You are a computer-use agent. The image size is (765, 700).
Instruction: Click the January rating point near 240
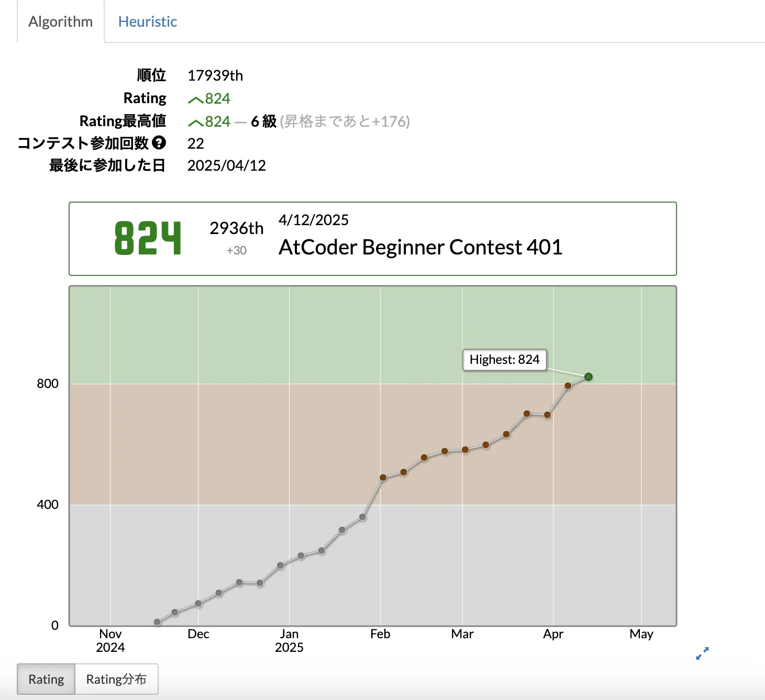pyautogui.click(x=321, y=550)
